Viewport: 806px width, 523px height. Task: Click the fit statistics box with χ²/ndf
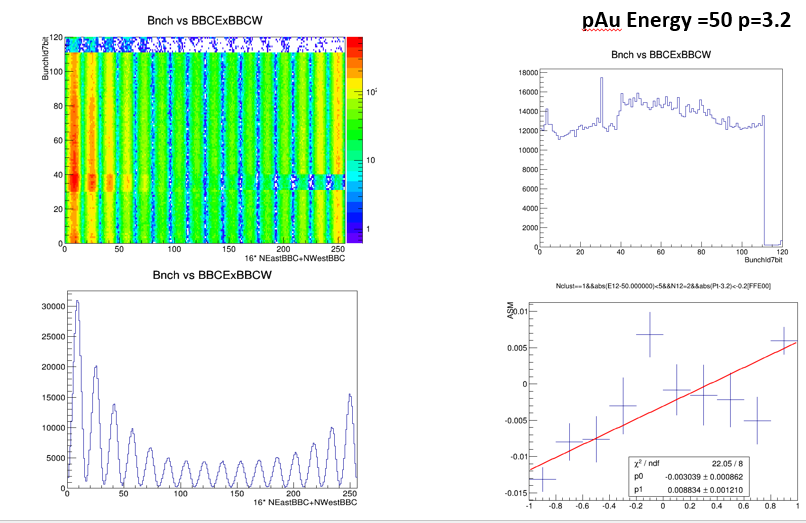(688, 476)
